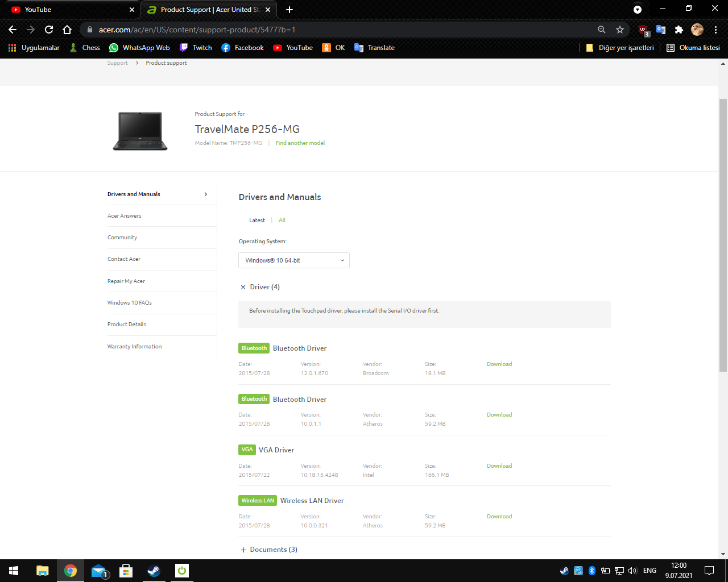Show All drivers filter
728x582 pixels.
(x=282, y=221)
